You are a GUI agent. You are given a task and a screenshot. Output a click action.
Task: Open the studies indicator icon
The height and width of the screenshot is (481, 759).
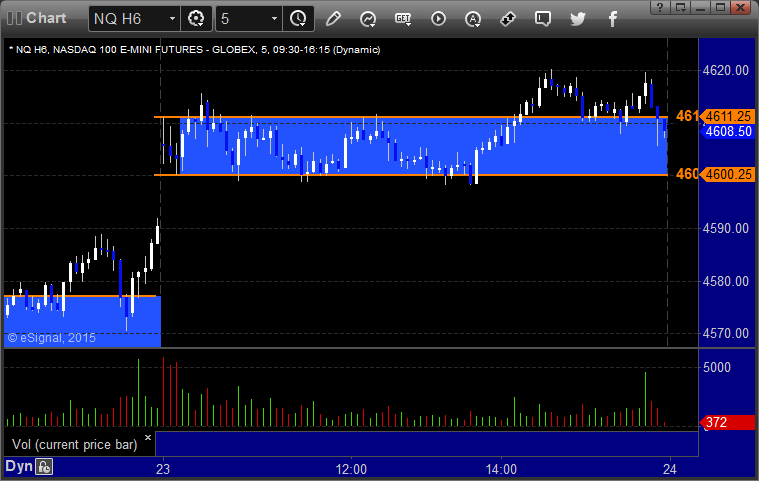[368, 19]
